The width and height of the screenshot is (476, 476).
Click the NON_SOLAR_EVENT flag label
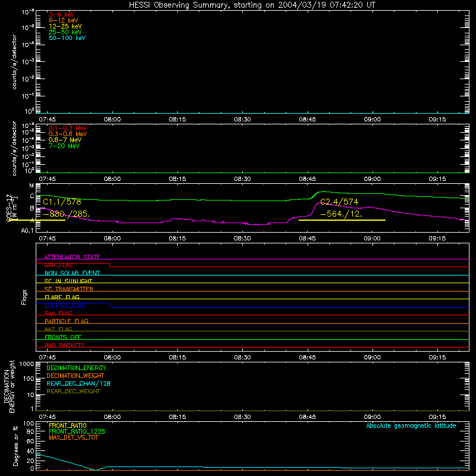[72, 273]
